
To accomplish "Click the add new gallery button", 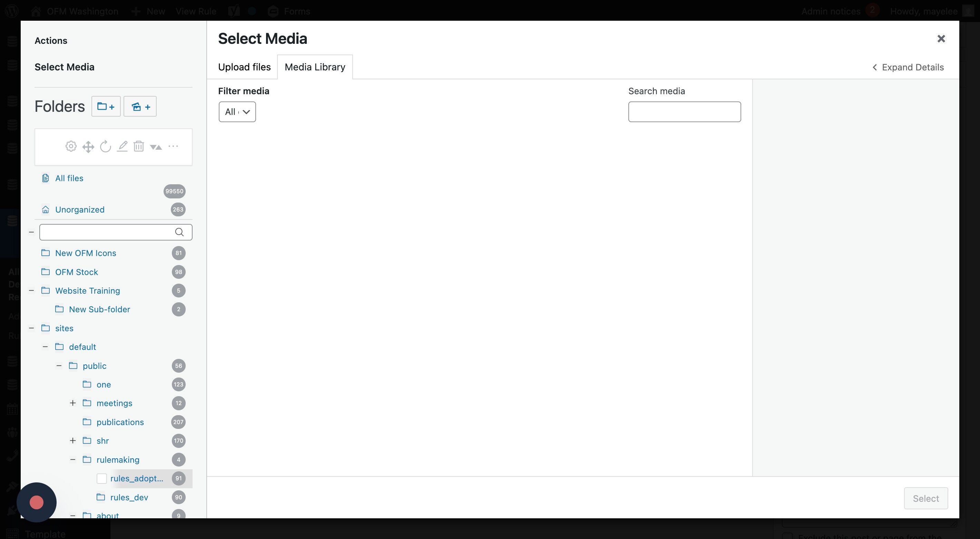I will pos(140,107).
